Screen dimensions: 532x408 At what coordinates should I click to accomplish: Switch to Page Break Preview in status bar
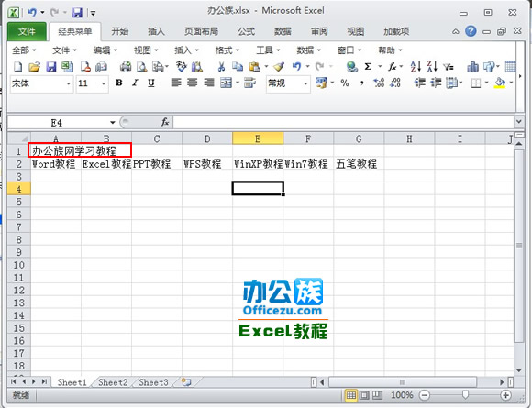pos(377,395)
